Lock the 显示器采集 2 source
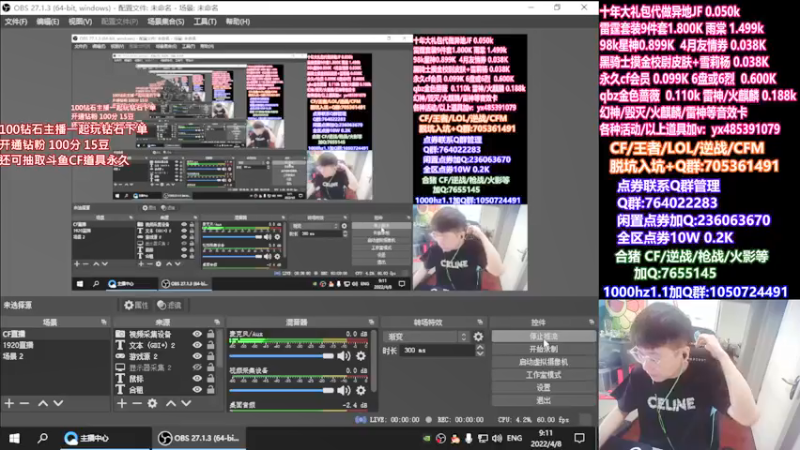800x450 pixels. coord(210,367)
